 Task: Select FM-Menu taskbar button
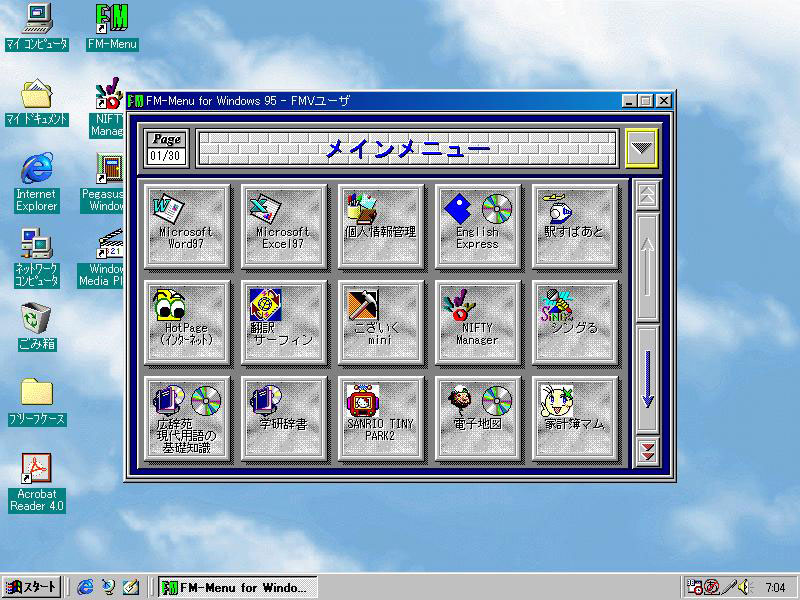(x=238, y=587)
